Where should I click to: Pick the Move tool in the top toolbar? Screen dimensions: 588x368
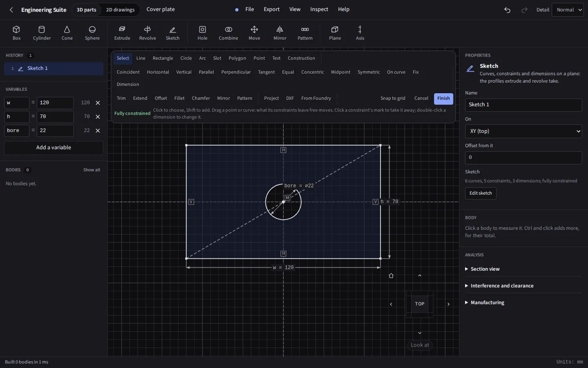click(254, 33)
